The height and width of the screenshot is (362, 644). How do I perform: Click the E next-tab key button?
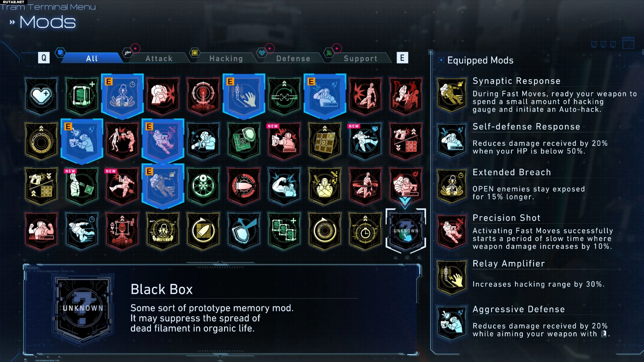(402, 58)
